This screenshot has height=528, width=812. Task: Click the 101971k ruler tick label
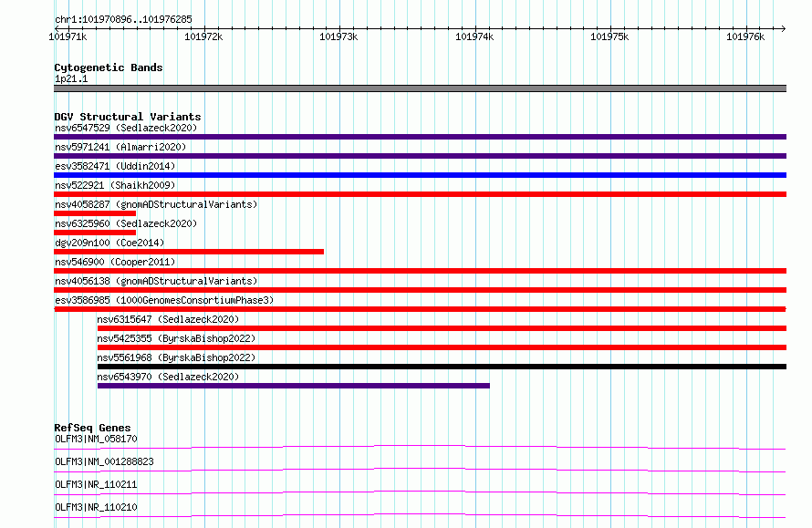(x=68, y=36)
